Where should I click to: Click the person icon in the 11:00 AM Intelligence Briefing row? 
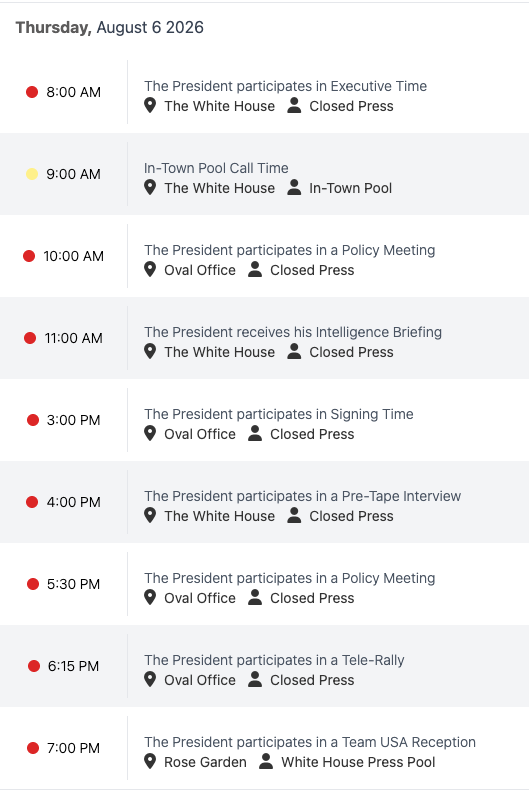click(x=294, y=351)
